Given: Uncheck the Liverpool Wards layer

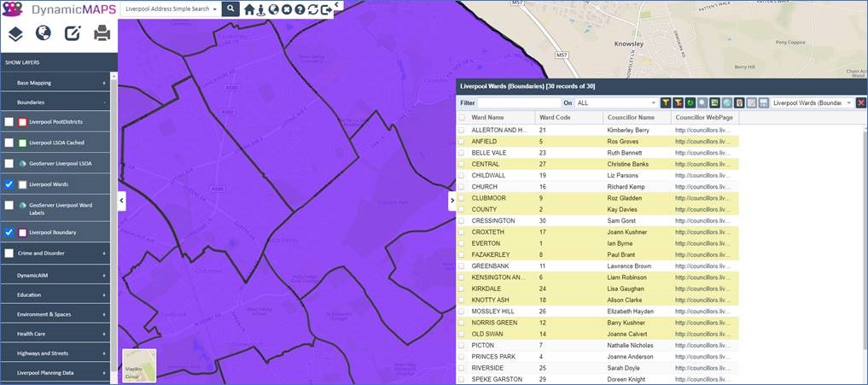Looking at the screenshot, I should tap(9, 184).
